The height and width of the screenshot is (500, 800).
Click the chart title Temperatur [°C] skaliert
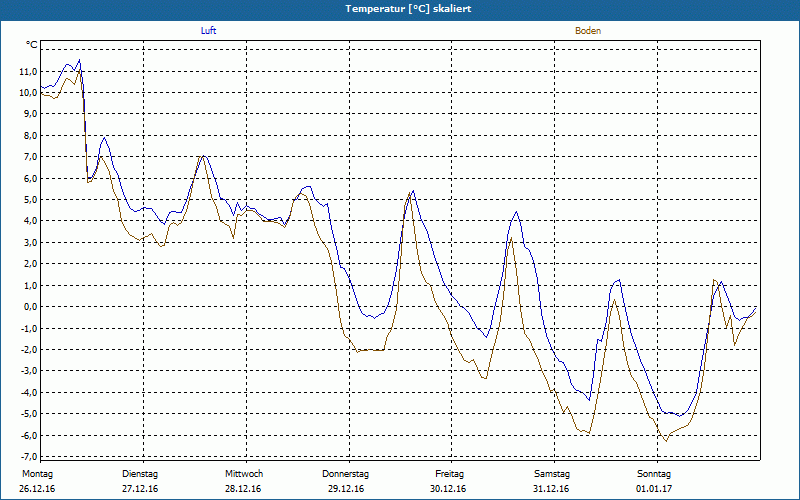pos(408,9)
